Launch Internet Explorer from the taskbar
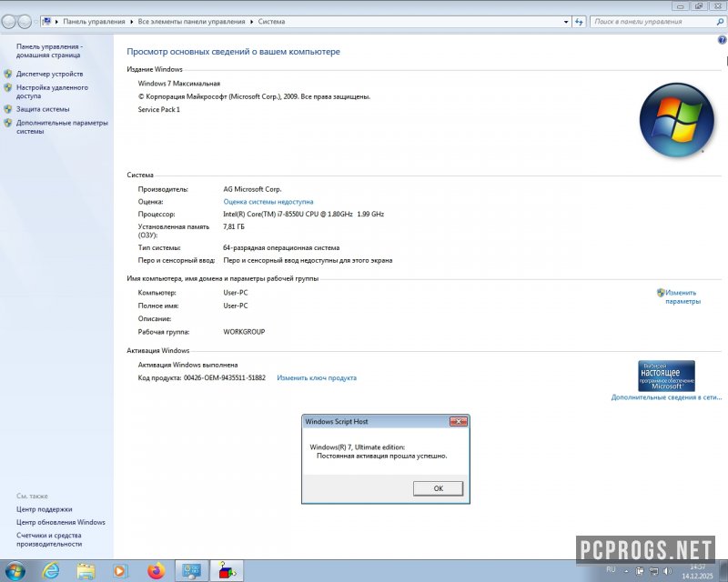Screen dimensions: 728x582 [51, 571]
